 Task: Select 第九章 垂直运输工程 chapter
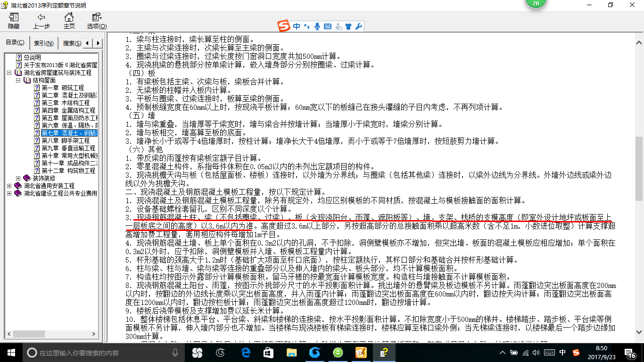68,148
